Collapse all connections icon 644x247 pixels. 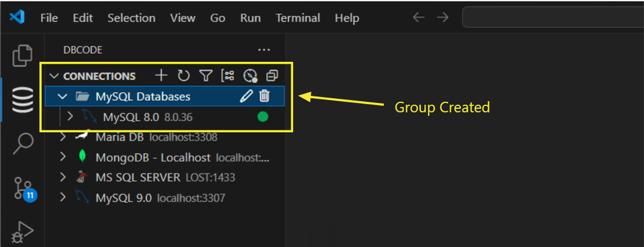tap(272, 76)
